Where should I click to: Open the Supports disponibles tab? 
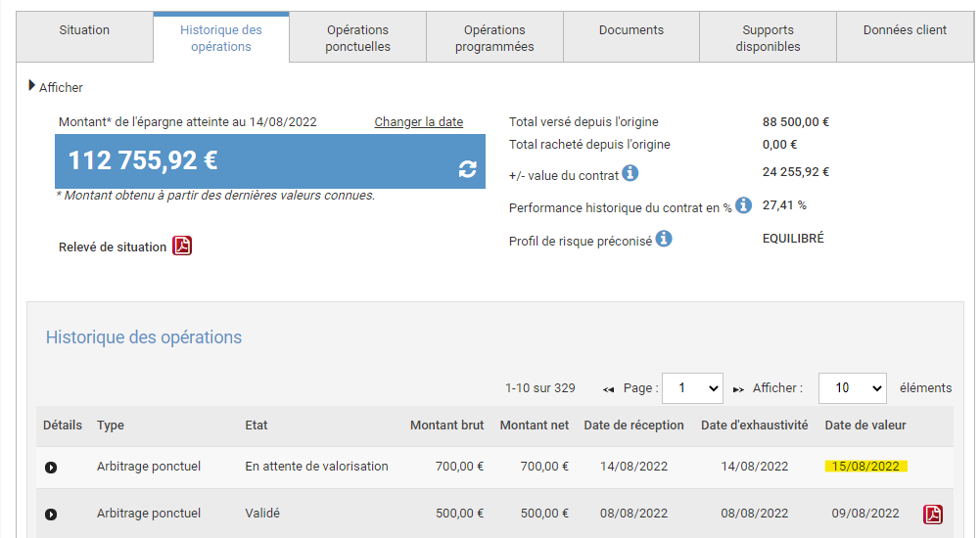pyautogui.click(x=769, y=38)
